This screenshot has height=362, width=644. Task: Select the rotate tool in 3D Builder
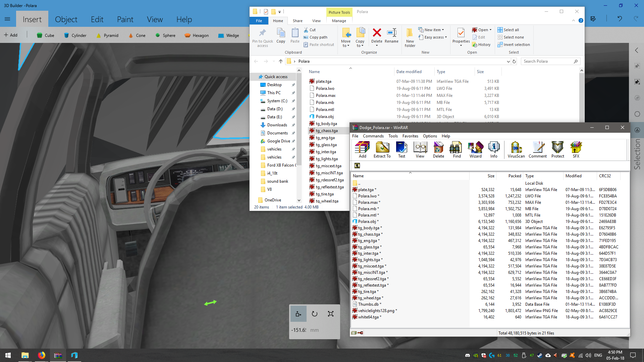[314, 314]
